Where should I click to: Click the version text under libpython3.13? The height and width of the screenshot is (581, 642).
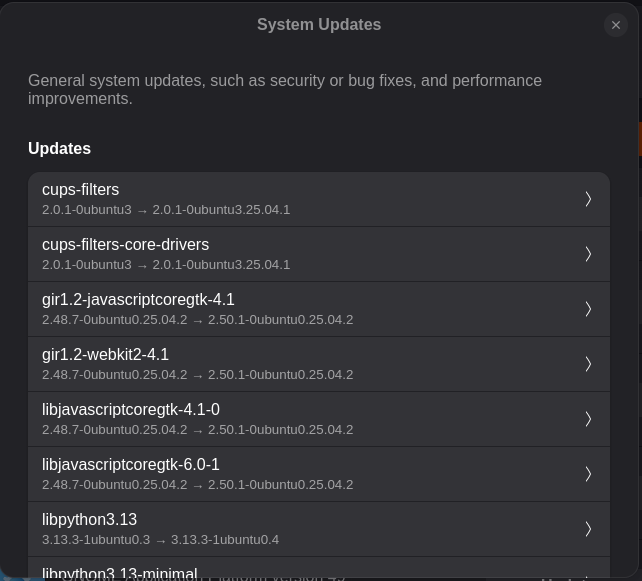point(160,540)
